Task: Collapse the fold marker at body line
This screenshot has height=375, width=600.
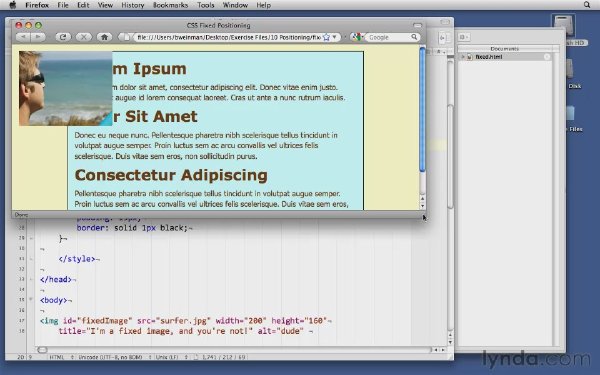Action: 31,300
